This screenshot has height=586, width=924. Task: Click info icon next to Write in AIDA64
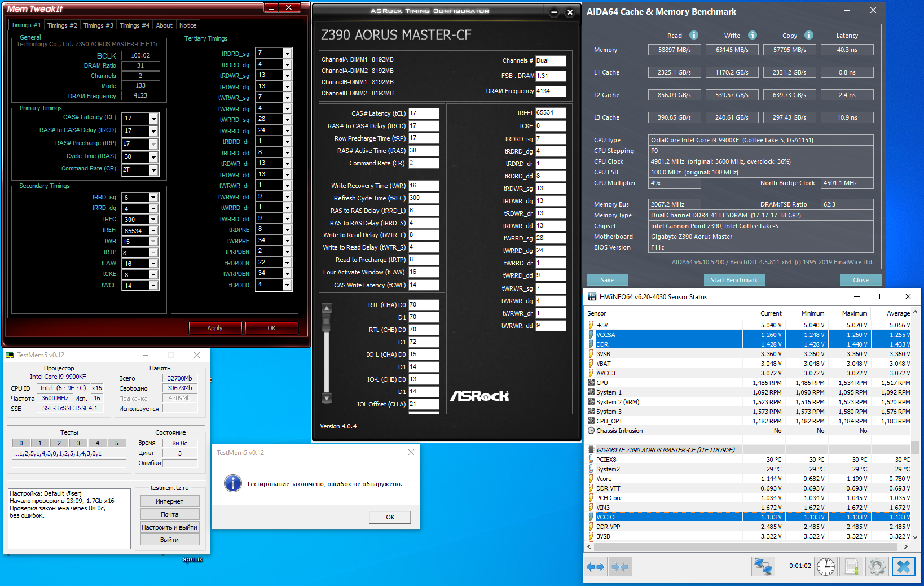[753, 35]
